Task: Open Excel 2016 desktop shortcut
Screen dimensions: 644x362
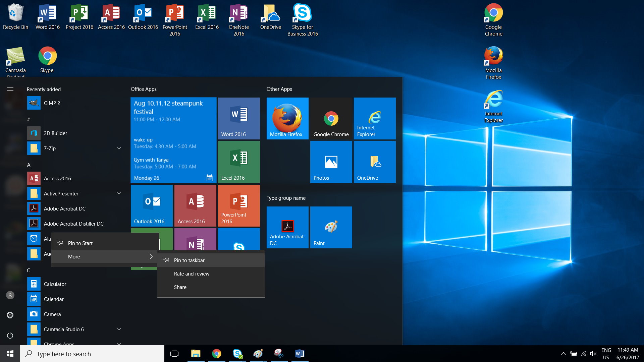Action: (x=207, y=17)
